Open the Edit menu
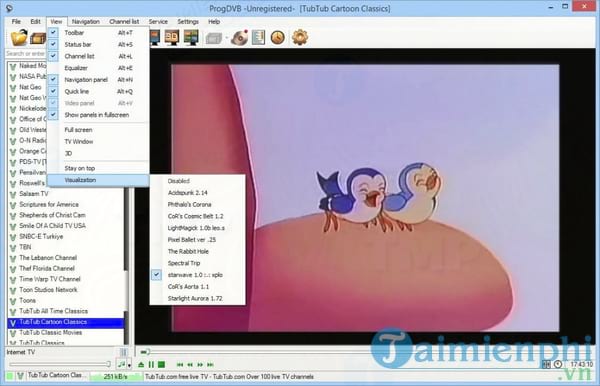This screenshot has height=386, width=600. point(35,21)
